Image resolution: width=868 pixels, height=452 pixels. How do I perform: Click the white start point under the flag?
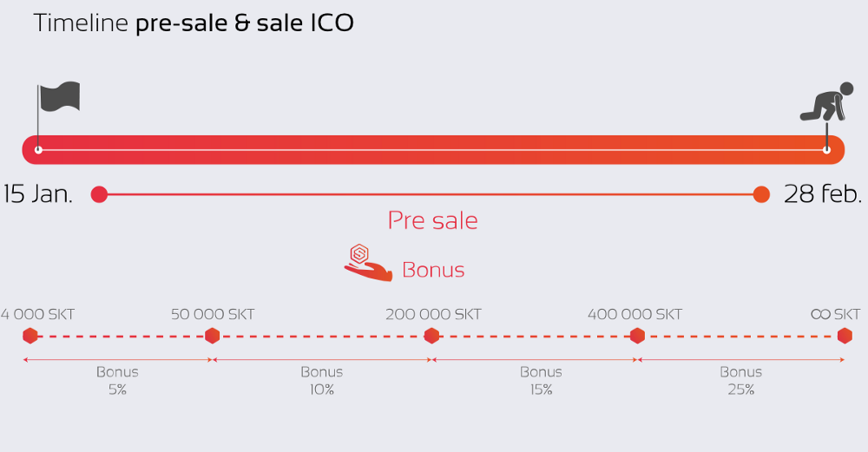coord(38,150)
